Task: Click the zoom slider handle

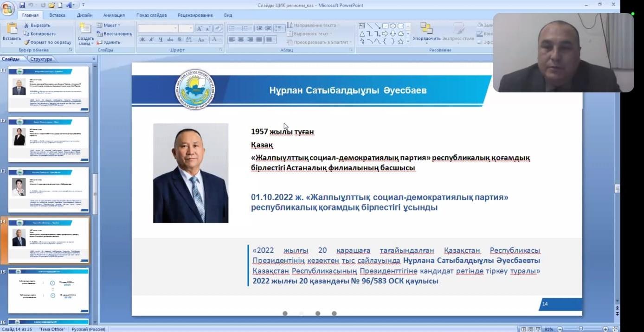Action: tap(580, 329)
